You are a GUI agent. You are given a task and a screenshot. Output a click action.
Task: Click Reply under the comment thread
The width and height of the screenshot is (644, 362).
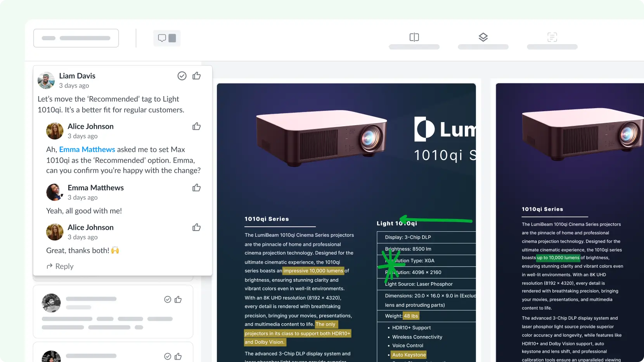pyautogui.click(x=60, y=266)
